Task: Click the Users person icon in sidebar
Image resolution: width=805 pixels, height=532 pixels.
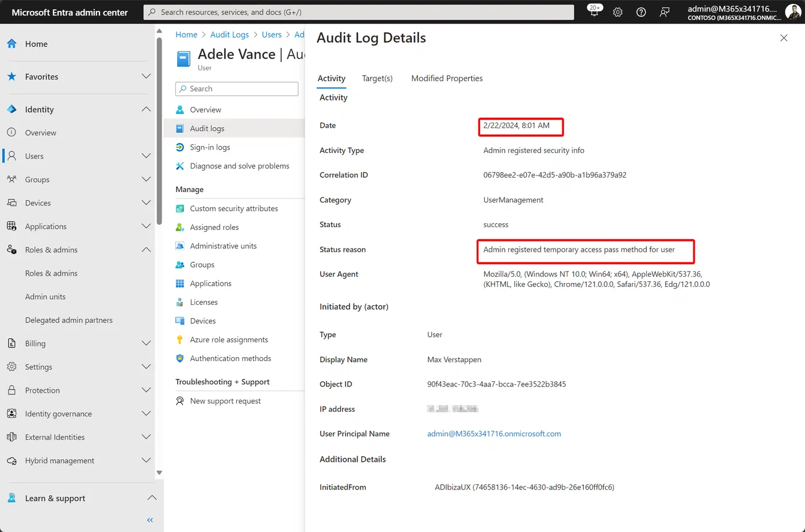Action: click(11, 156)
